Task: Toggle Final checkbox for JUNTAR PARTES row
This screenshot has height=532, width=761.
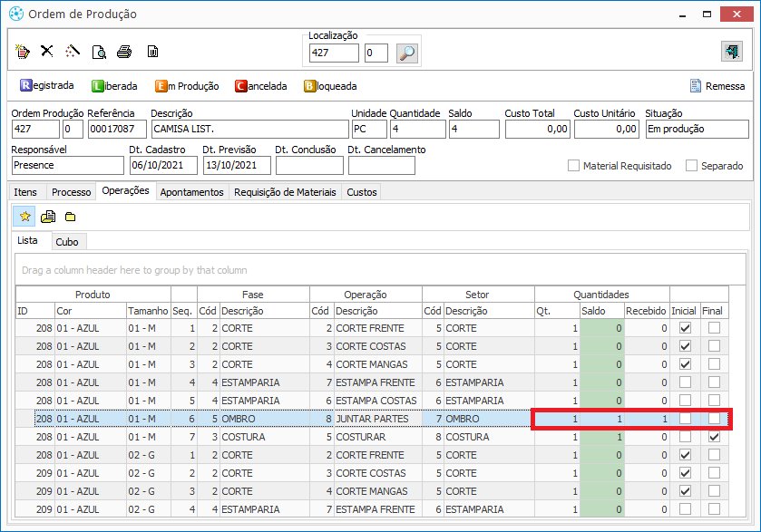Action: click(714, 419)
